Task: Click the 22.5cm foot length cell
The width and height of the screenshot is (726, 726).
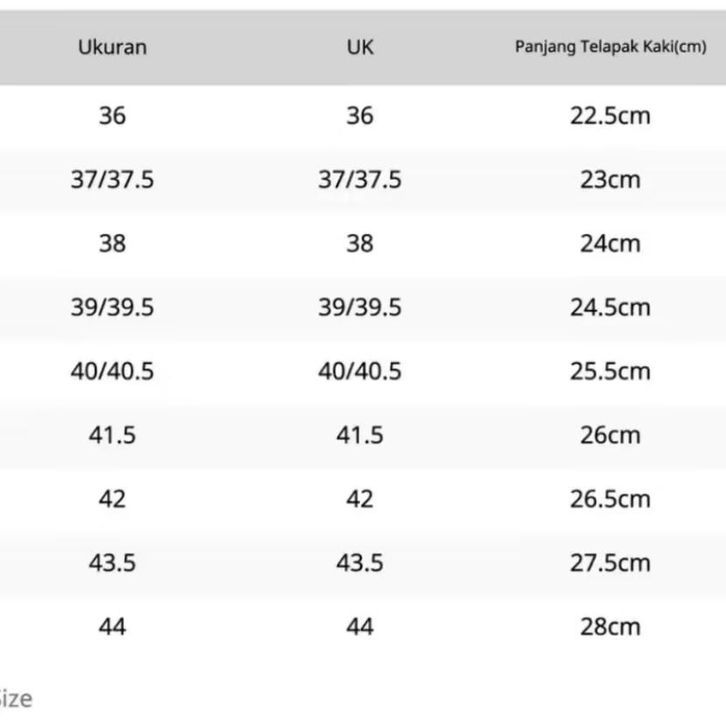Action: pos(610,116)
